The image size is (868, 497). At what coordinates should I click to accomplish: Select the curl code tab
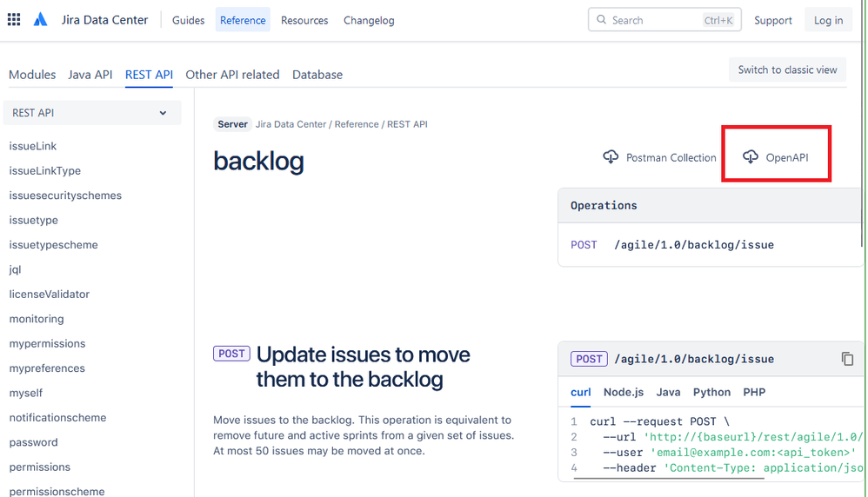(x=581, y=393)
